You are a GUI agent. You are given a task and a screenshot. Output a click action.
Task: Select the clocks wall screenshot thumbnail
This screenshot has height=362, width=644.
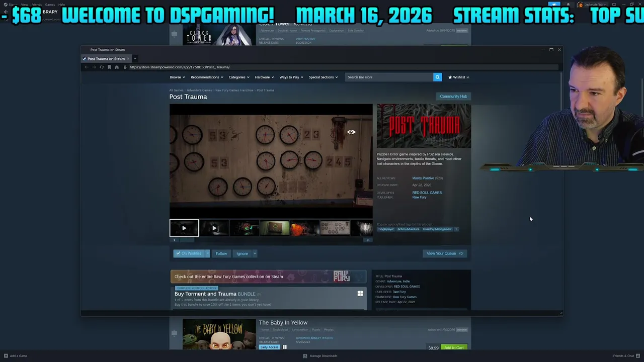click(x=335, y=228)
